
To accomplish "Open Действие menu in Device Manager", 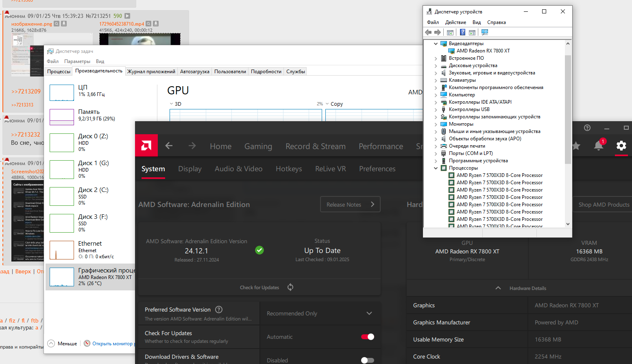I will click(x=455, y=22).
